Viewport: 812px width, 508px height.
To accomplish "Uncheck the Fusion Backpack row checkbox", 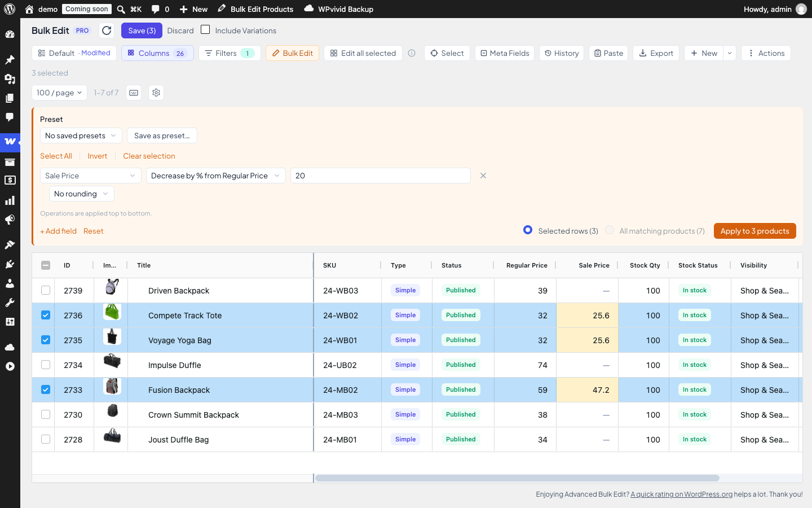I will click(46, 389).
